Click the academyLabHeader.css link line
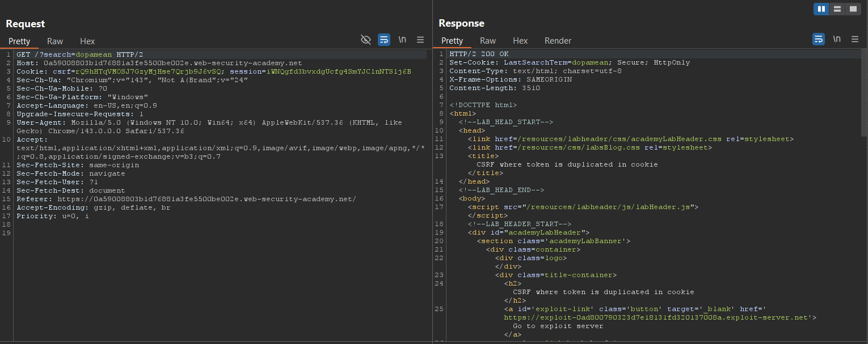 (x=631, y=139)
